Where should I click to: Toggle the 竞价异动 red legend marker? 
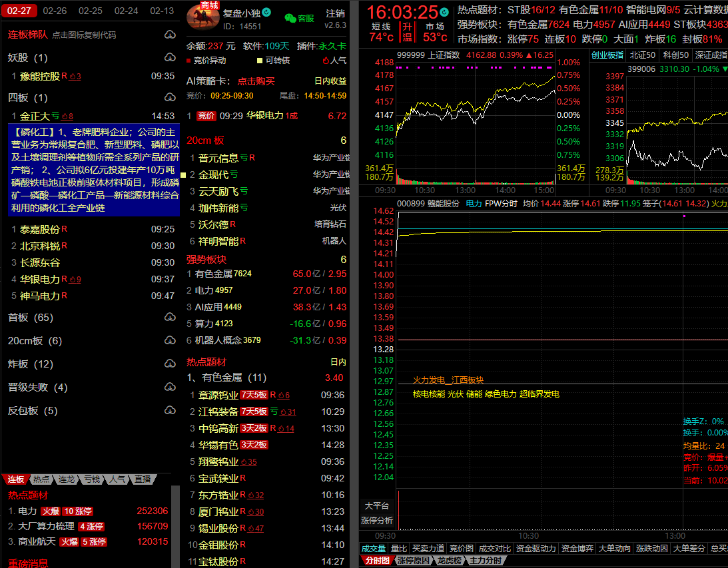pyautogui.click(x=189, y=61)
